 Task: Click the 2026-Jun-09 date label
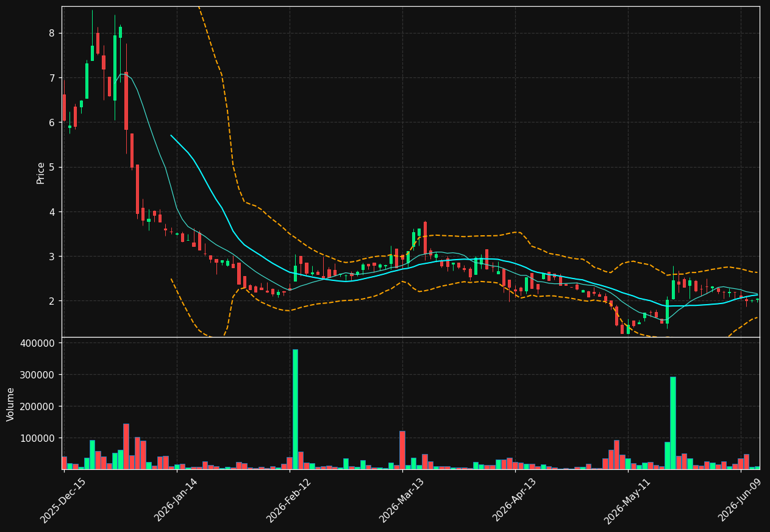(x=740, y=501)
